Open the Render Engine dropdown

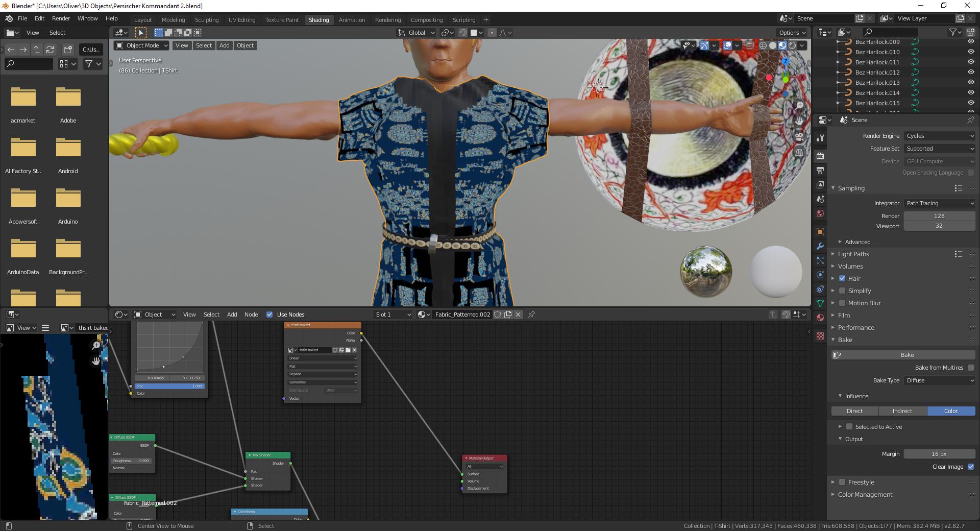[x=940, y=136]
